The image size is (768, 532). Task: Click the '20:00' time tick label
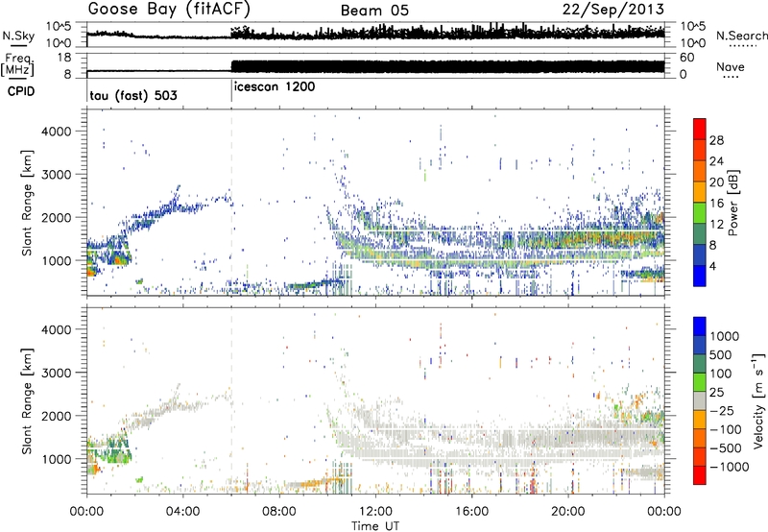(x=567, y=512)
